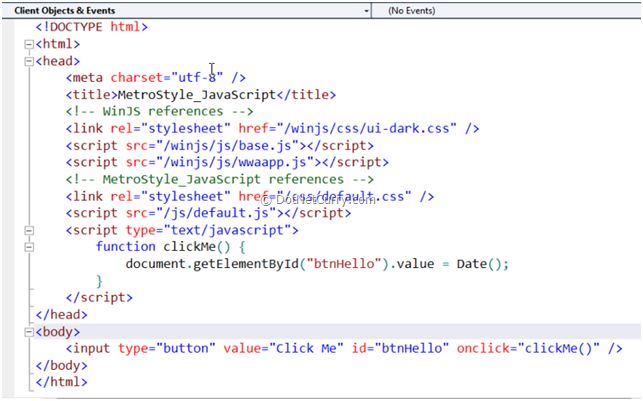Image resolution: width=643 pixels, height=401 pixels.
Task: Open the Client Objects & Events dropdown
Action: click(x=187, y=11)
